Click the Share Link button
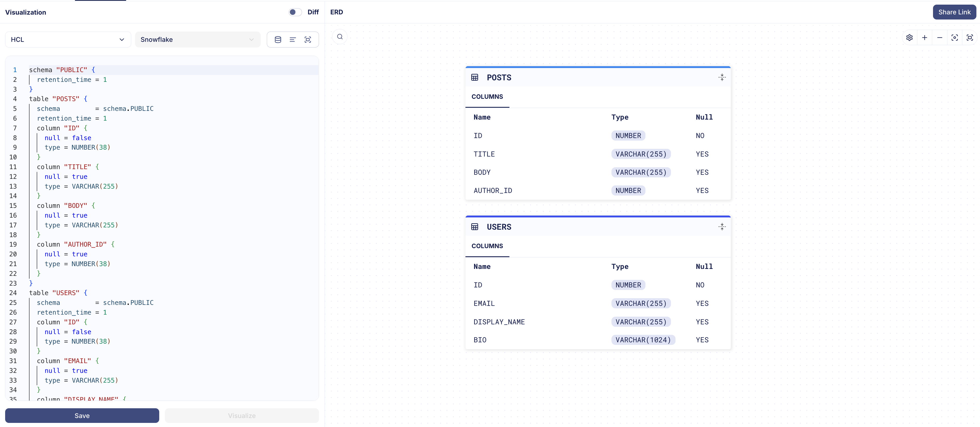Image resolution: width=980 pixels, height=427 pixels. 954,12
